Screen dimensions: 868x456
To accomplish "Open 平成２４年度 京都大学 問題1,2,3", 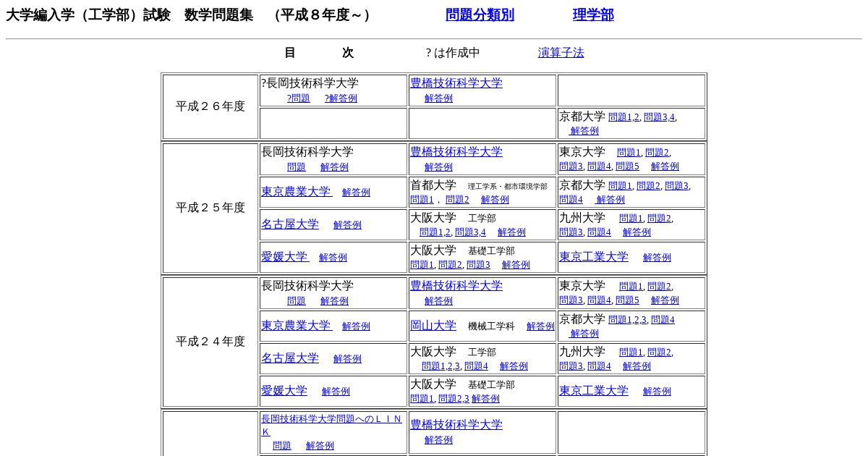I will point(627,320).
